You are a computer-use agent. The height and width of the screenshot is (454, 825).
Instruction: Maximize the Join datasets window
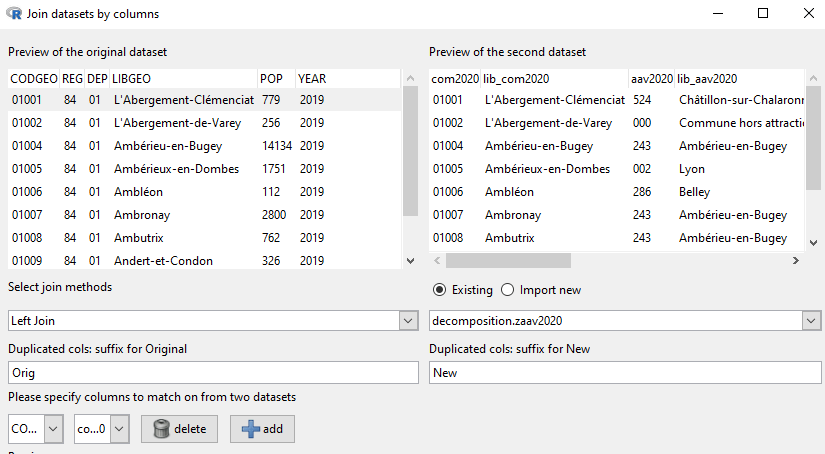(x=762, y=14)
